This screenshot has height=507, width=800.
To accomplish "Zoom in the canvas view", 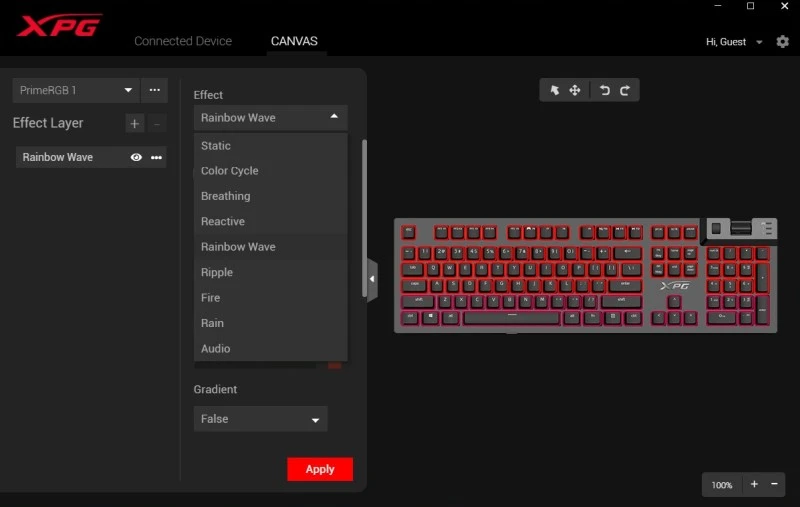I will point(754,484).
